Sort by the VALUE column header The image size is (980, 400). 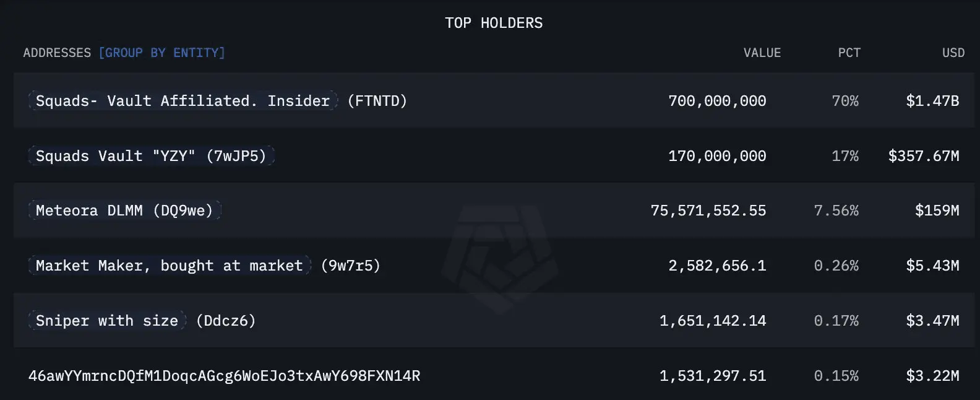click(762, 53)
